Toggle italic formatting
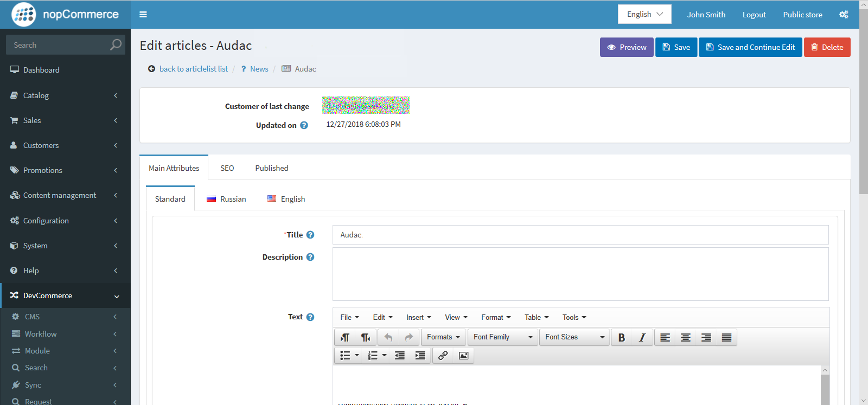 click(642, 337)
